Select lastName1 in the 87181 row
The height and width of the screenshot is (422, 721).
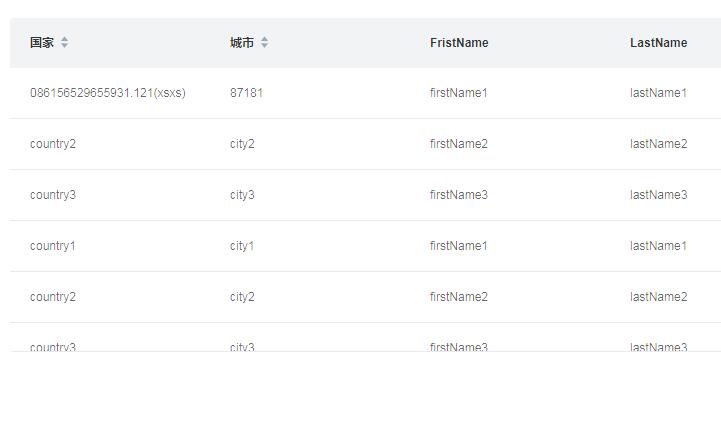pos(658,93)
